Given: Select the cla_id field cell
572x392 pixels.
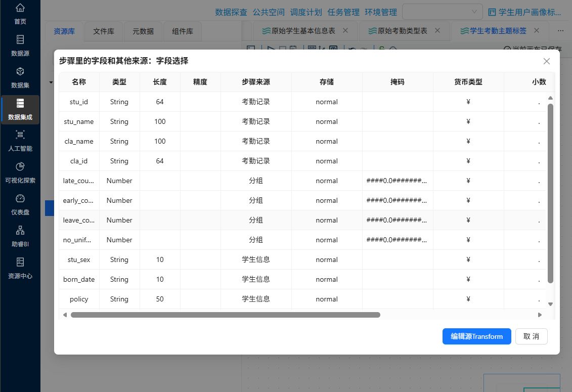Looking at the screenshot, I should [79, 161].
